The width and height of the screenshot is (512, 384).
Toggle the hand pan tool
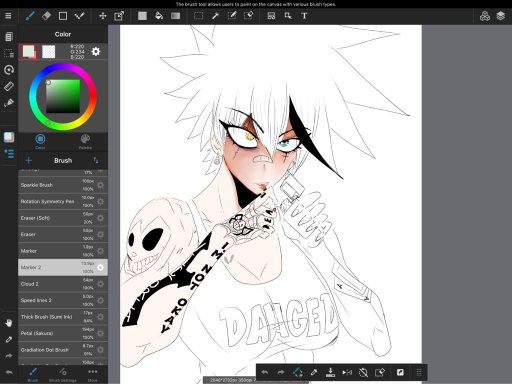pos(9,323)
